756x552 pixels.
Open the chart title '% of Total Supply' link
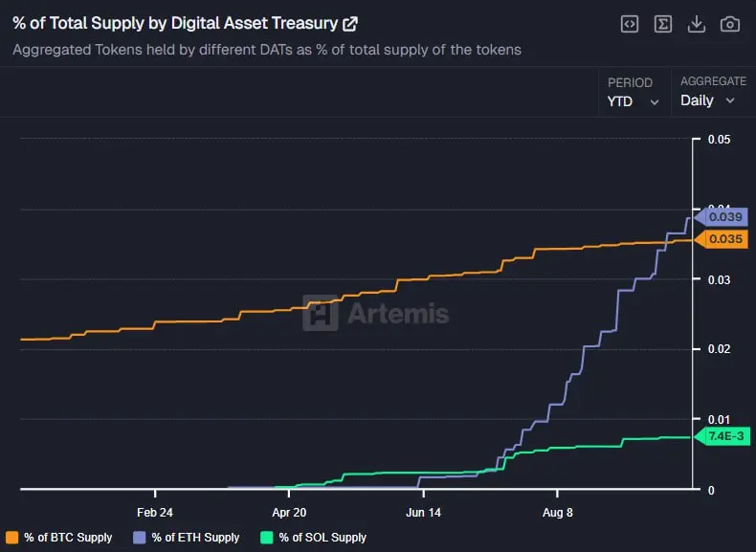(174, 24)
